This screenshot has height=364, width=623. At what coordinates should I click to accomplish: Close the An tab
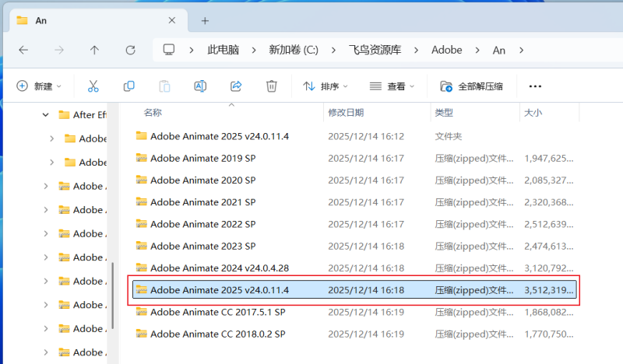[x=171, y=20]
